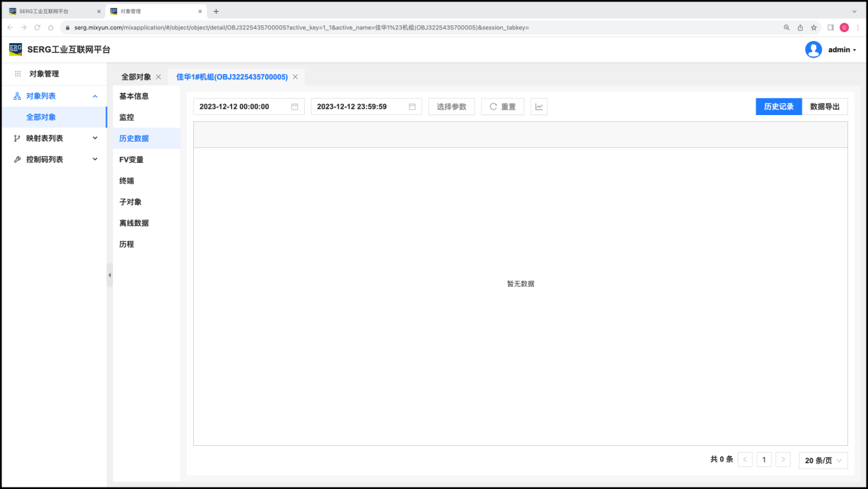Expand the 映射表列表 menu
Image resolution: width=868 pixels, height=489 pixels.
point(95,138)
